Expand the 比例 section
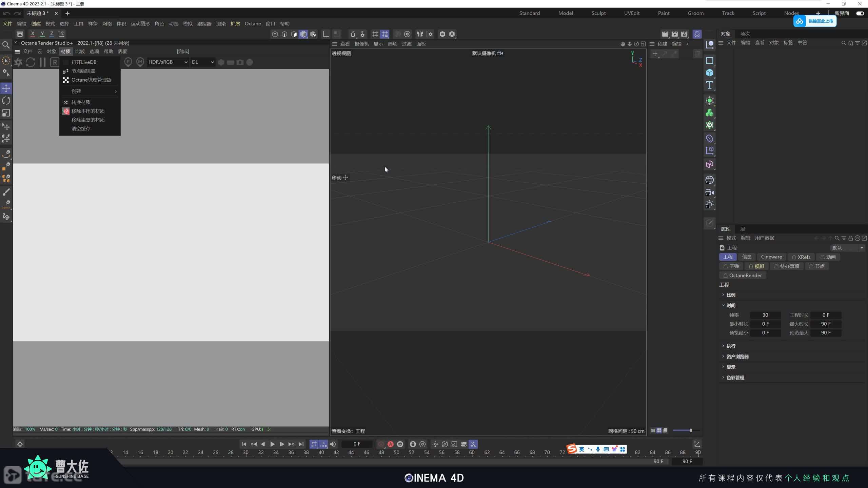The height and width of the screenshot is (488, 868). point(731,295)
